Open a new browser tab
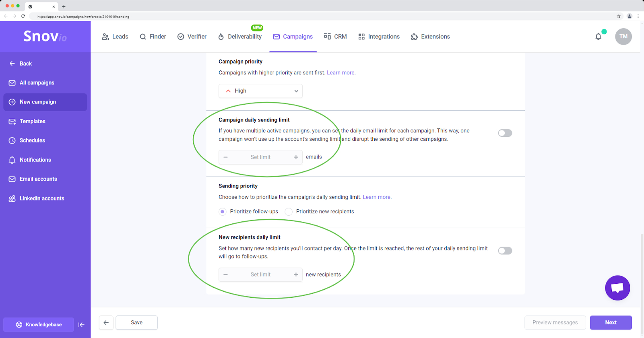The height and width of the screenshot is (338, 644). pyautogui.click(x=64, y=6)
